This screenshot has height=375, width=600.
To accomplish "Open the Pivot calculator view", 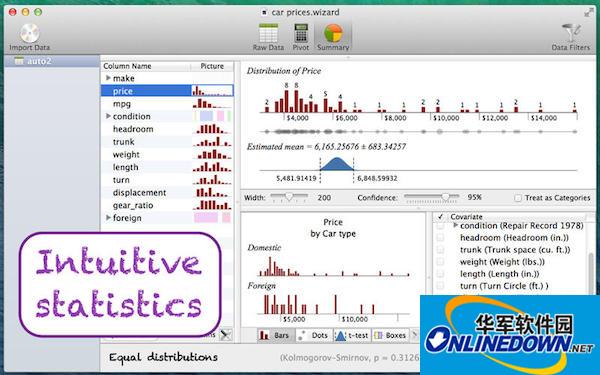I will coord(301,37).
